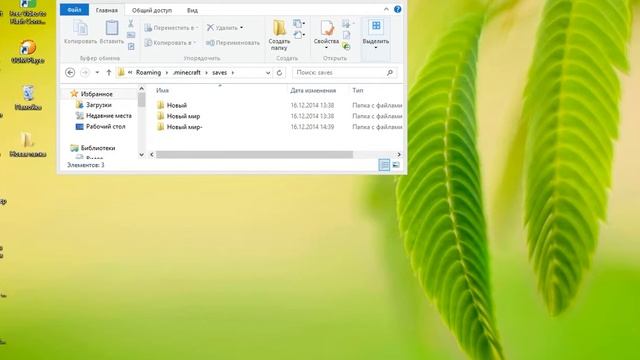Click .minecraft in the address path

187,73
